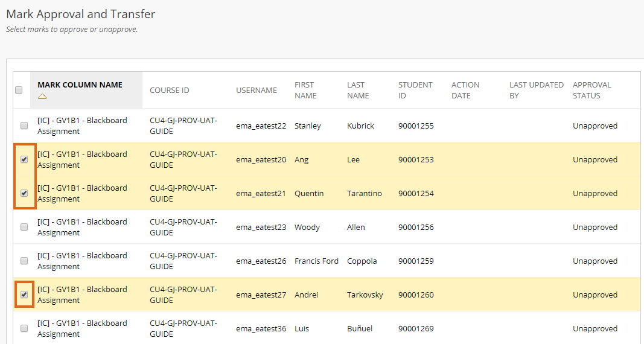Uncheck the checkbox for Ang Lee
Viewport: 644px width, 344px height.
click(24, 159)
